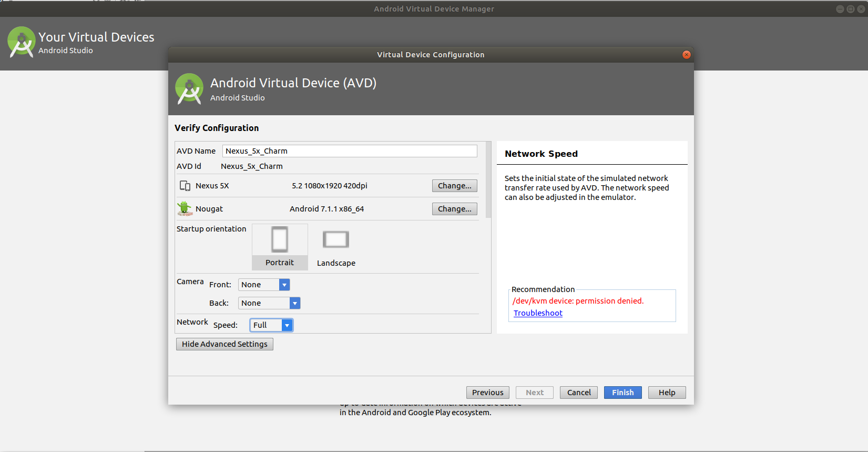868x452 pixels.
Task: Click the Android Studio logo beside Your Virtual Devices
Action: click(22, 42)
